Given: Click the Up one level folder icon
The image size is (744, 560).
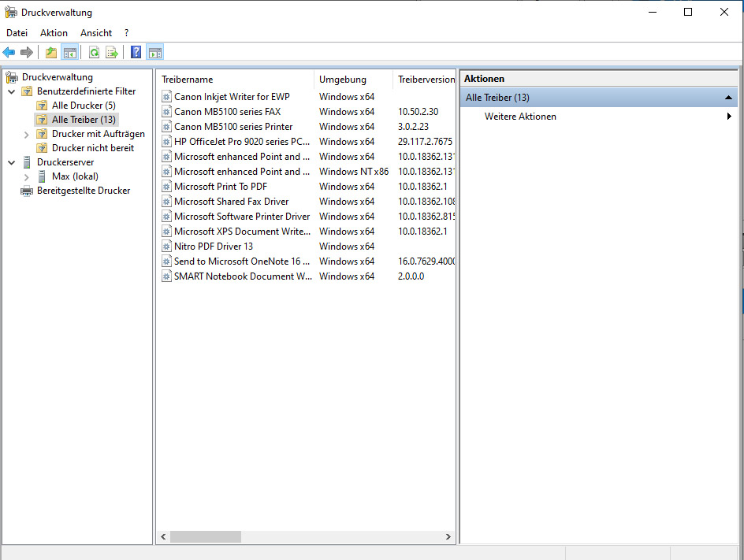Looking at the screenshot, I should point(50,52).
